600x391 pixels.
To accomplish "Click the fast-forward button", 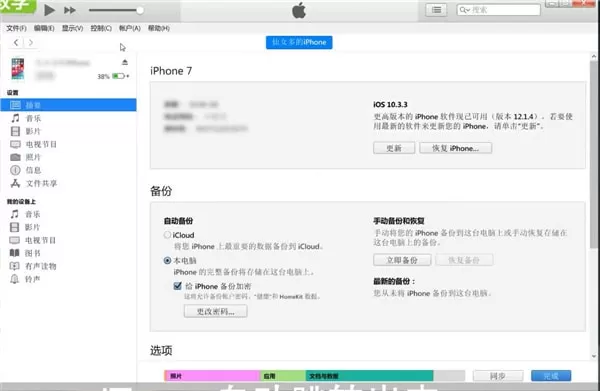I will point(69,10).
